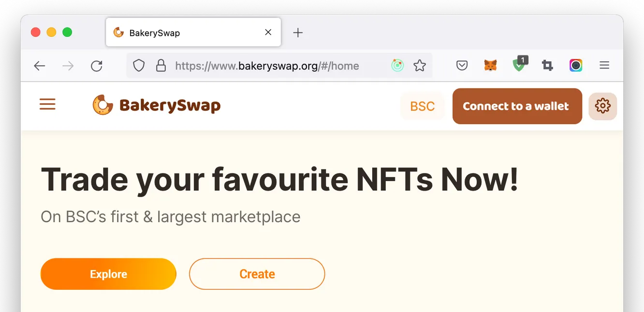Click the Create button
644x312 pixels.
click(x=257, y=274)
